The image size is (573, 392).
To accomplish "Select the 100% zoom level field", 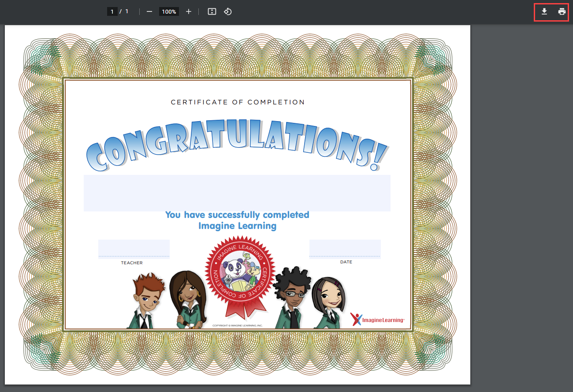I will click(x=169, y=11).
